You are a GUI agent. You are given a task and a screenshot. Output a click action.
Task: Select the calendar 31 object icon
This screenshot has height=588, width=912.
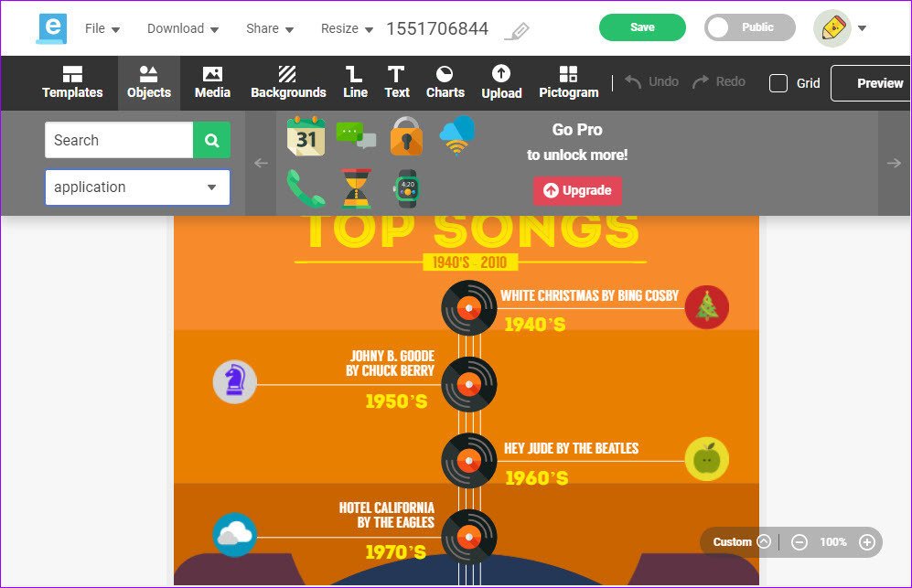[x=306, y=136]
